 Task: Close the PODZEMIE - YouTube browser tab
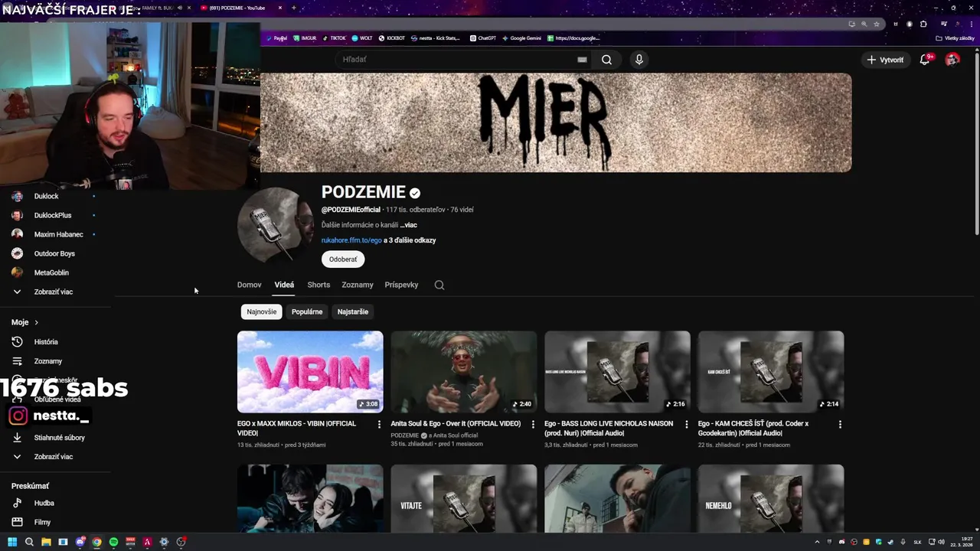279,8
